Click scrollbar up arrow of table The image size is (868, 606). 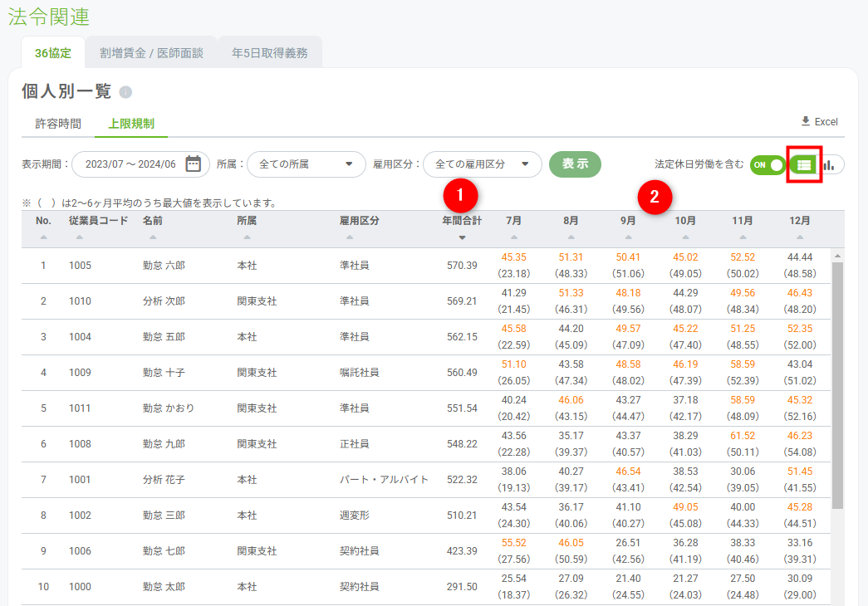tap(837, 256)
